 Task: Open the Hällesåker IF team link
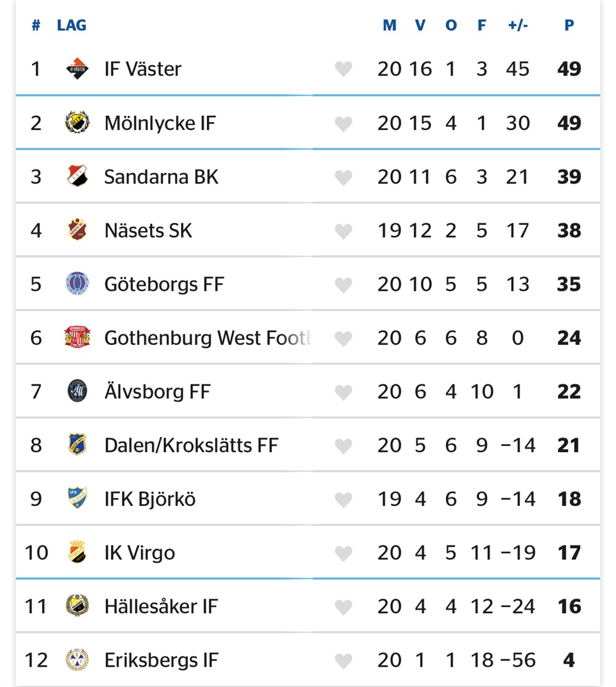(161, 606)
